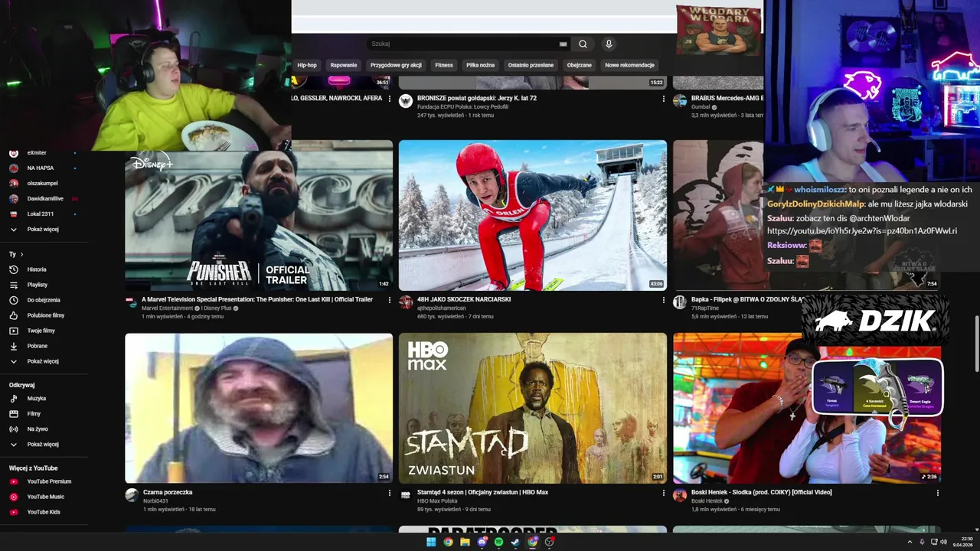The width and height of the screenshot is (980, 551).
Task: Open the Bapka - Filipek BITWA video title
Action: (x=748, y=299)
